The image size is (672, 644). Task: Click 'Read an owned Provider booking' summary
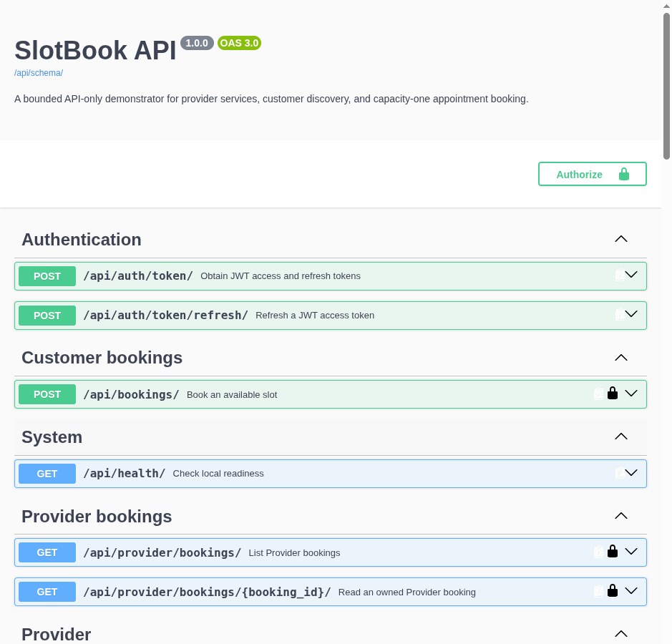point(407,592)
